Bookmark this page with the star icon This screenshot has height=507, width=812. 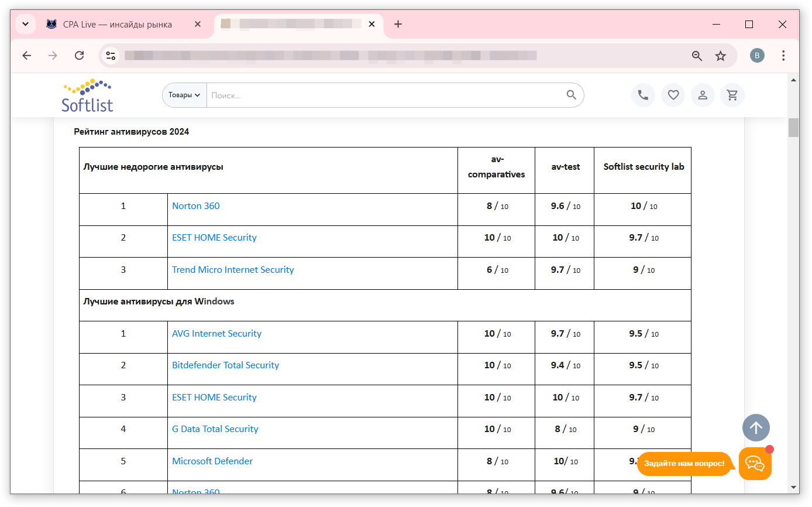point(721,56)
